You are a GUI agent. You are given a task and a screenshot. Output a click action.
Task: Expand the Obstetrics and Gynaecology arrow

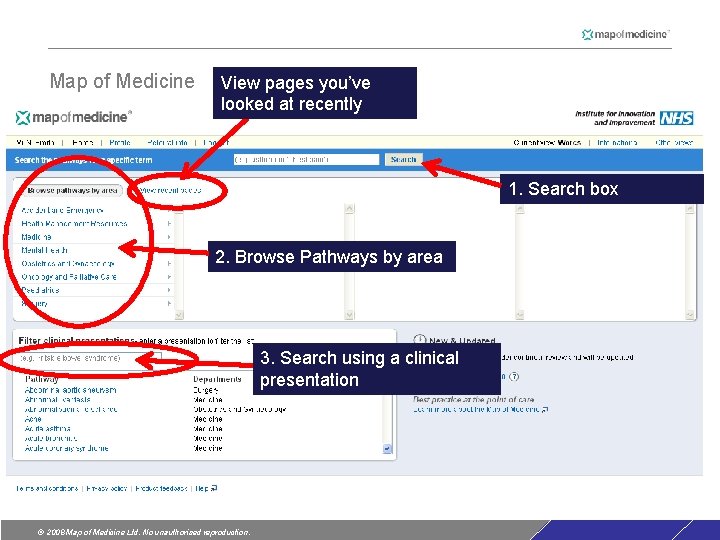point(169,264)
